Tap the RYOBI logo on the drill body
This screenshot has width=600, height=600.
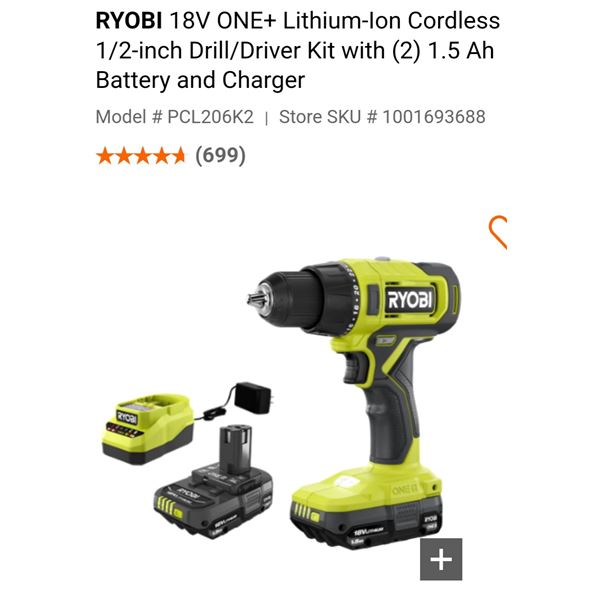[410, 300]
